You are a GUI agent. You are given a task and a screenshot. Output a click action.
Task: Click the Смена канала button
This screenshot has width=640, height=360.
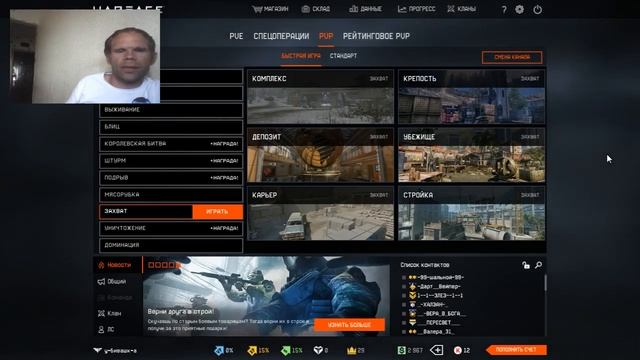(512, 57)
